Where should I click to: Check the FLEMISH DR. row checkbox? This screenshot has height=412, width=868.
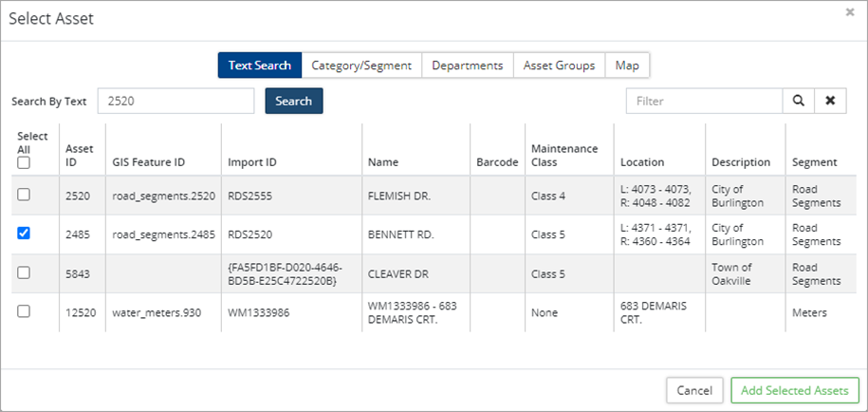24,195
